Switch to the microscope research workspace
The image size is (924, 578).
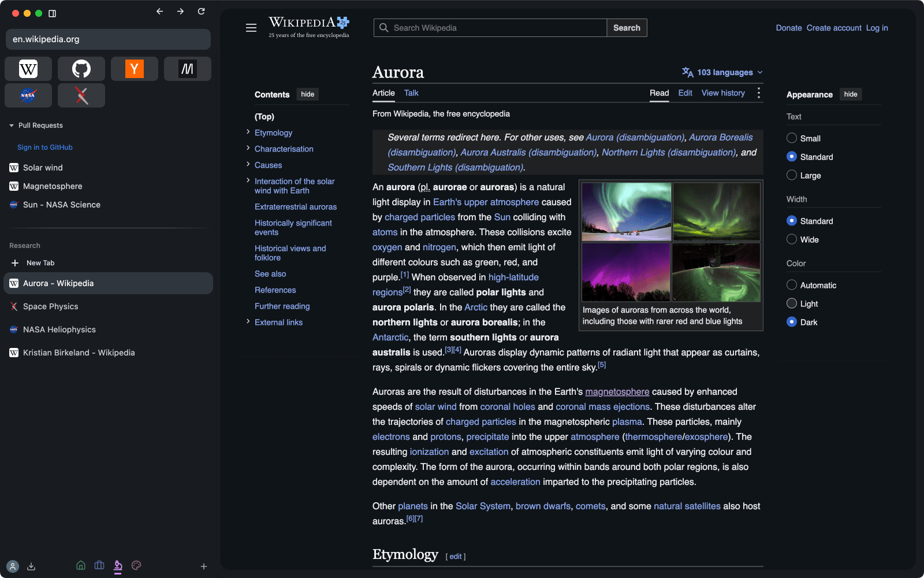118,566
